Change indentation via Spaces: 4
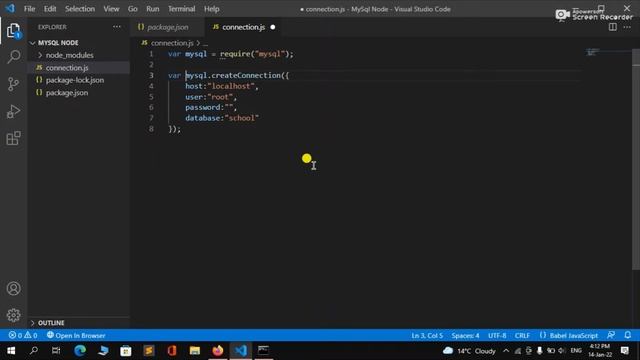Screen dimensions: 640x360 click(465, 336)
